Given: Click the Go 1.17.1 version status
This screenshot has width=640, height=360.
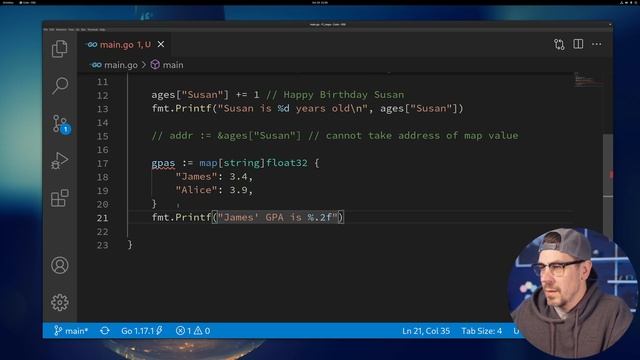Looking at the screenshot, I should coord(141,331).
